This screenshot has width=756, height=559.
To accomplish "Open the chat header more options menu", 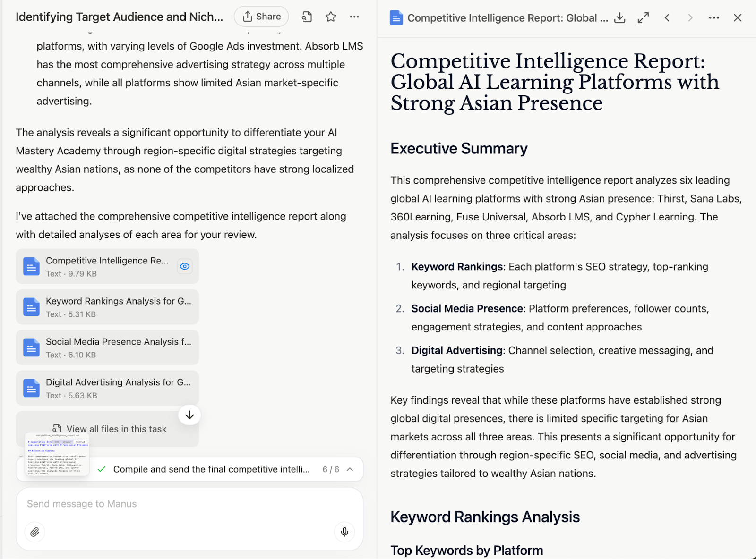I will pyautogui.click(x=354, y=17).
